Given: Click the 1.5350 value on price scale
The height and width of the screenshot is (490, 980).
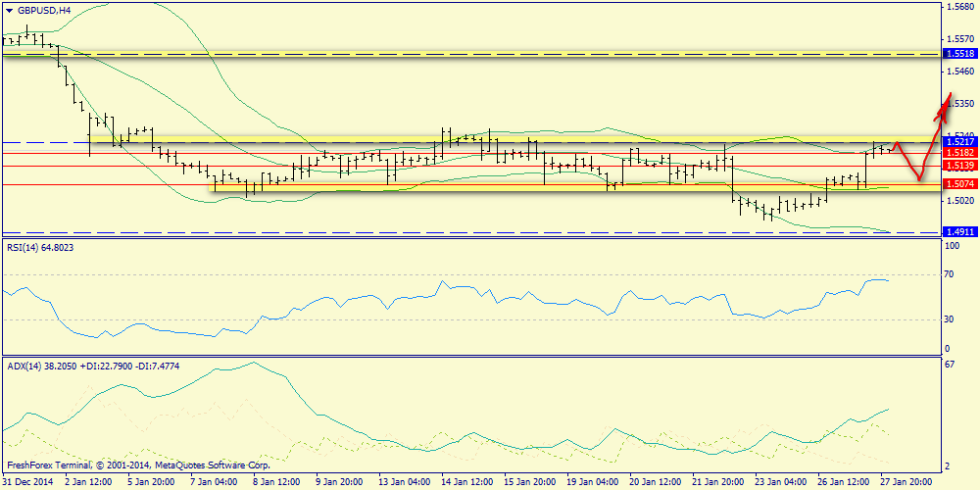Looking at the screenshot, I should coord(958,103).
